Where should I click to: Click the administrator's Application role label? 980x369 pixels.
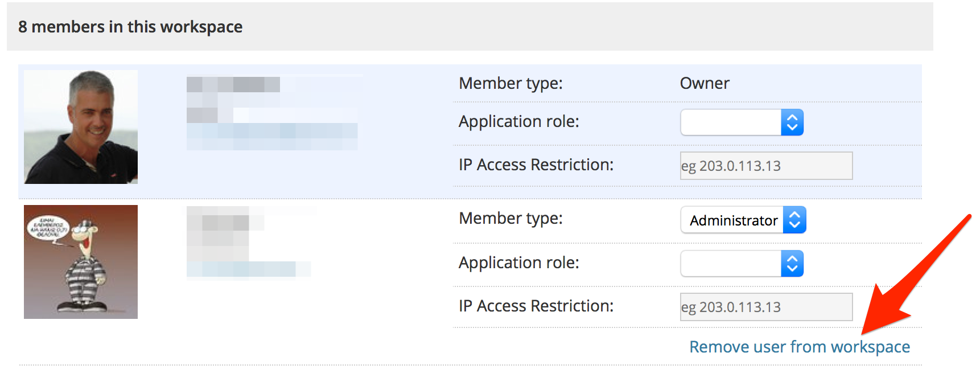[518, 263]
